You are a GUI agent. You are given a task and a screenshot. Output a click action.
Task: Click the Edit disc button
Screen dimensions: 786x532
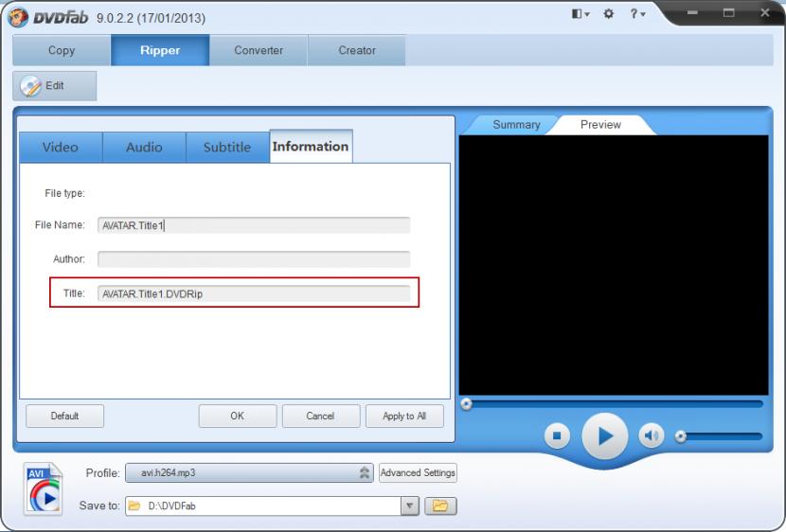coord(55,85)
